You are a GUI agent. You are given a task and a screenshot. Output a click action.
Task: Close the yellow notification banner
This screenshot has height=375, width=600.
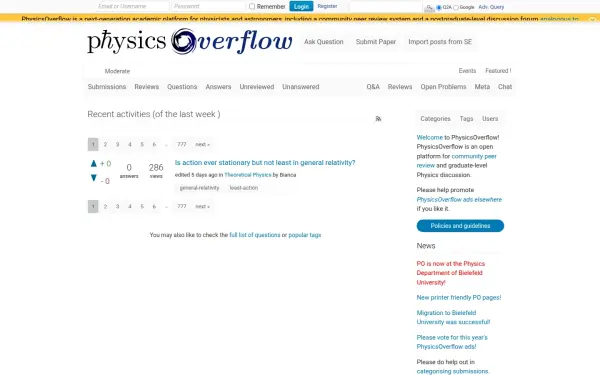point(592,19)
